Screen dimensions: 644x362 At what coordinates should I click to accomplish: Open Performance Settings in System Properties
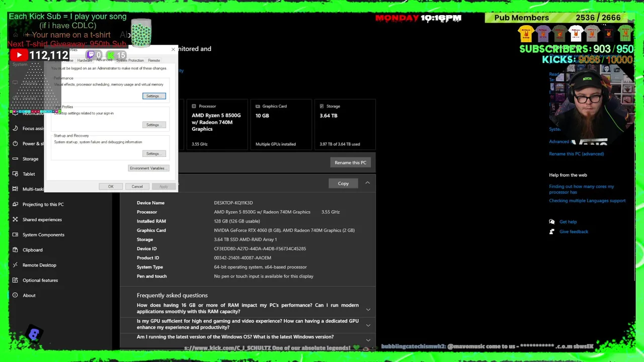coord(154,96)
